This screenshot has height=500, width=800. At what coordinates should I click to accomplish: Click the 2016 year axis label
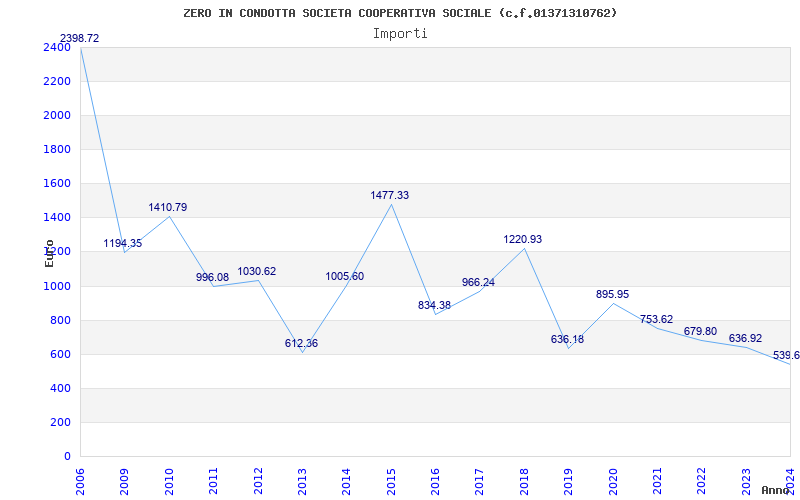point(435,481)
